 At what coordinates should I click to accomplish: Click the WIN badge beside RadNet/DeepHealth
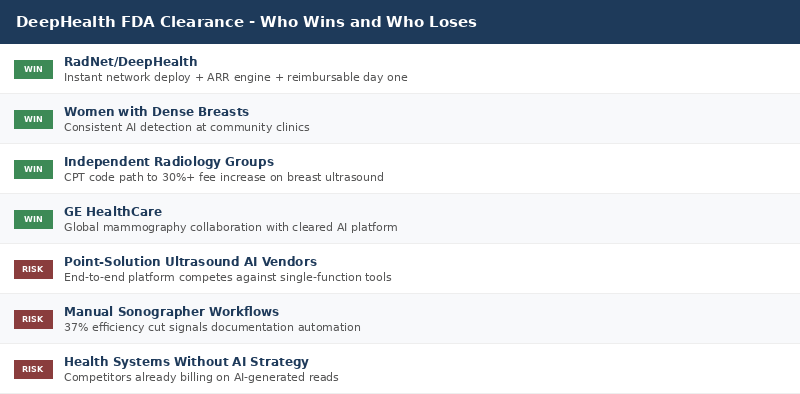pos(33,69)
